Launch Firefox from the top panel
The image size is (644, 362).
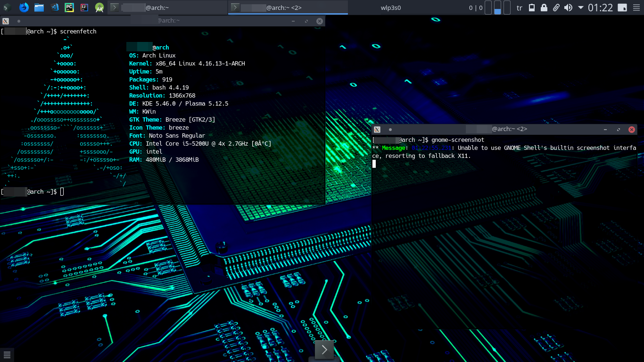pos(24,8)
